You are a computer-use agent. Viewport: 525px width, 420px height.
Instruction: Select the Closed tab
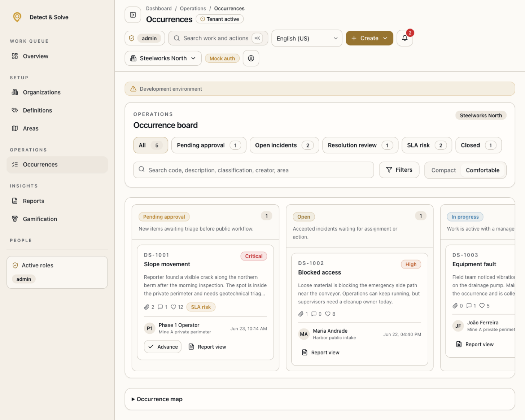[x=478, y=145]
